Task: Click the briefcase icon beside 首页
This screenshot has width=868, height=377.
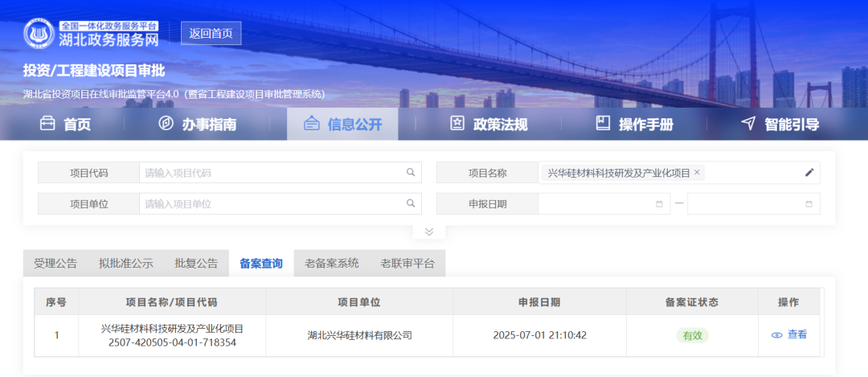Action: click(x=47, y=124)
